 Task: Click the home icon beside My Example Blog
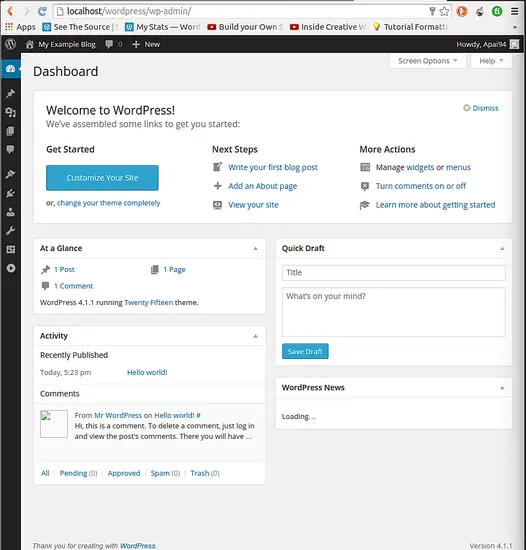point(30,44)
